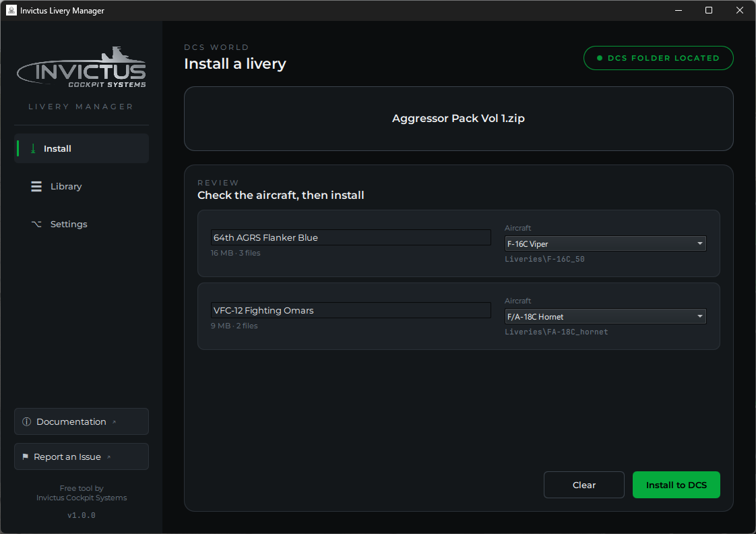Viewport: 756px width, 534px height.
Task: Open the Documentation link
Action: coord(82,421)
